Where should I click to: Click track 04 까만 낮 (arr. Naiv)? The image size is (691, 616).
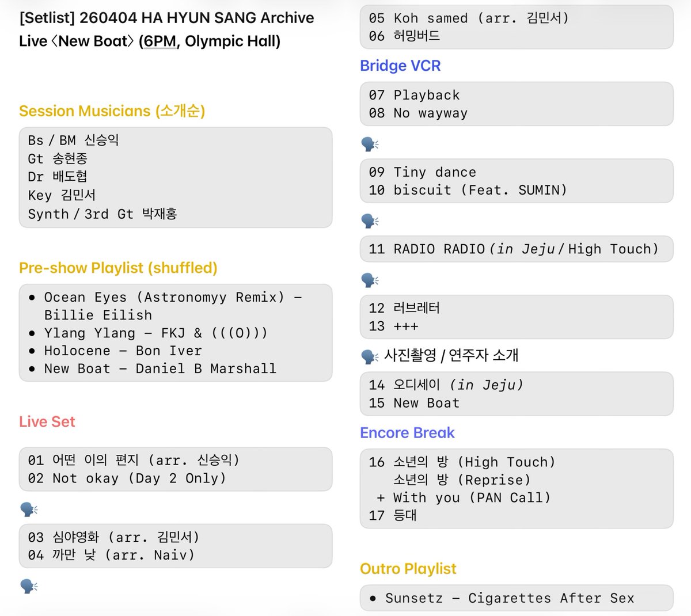click(x=111, y=555)
